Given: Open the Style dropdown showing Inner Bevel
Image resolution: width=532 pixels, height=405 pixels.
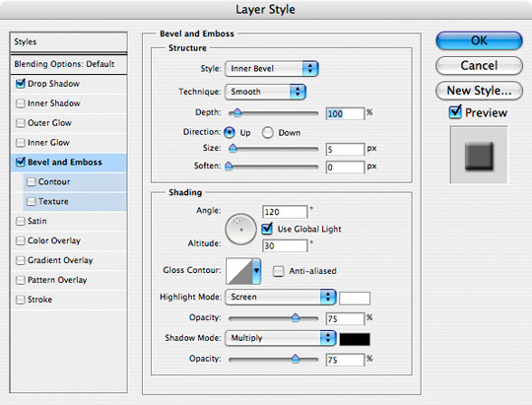Looking at the screenshot, I should click(x=272, y=69).
